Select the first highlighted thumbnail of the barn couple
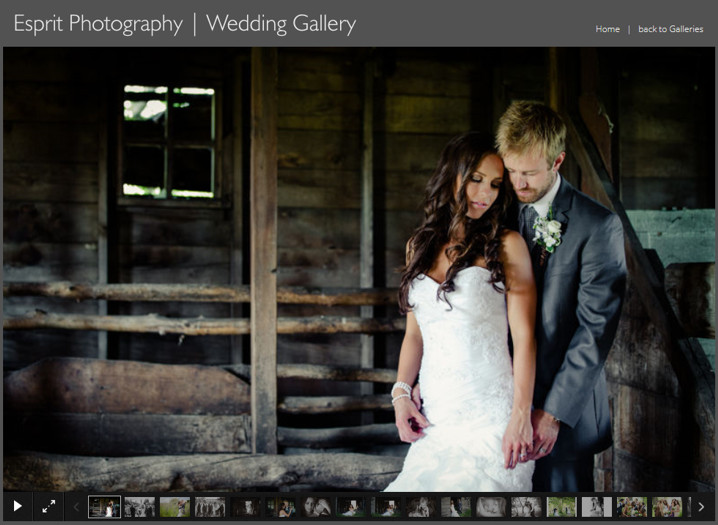 [104, 507]
